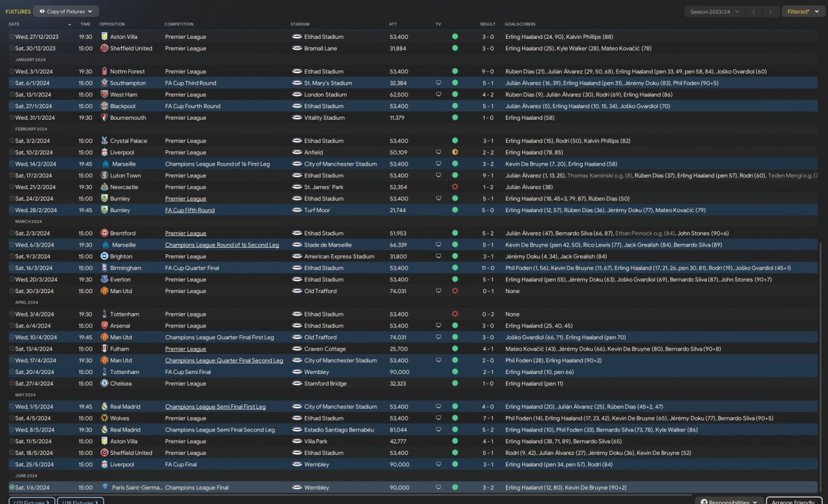Click the Estadio Santiago Bernabéu stadium name
This screenshot has height=504, width=828.
click(x=340, y=430)
